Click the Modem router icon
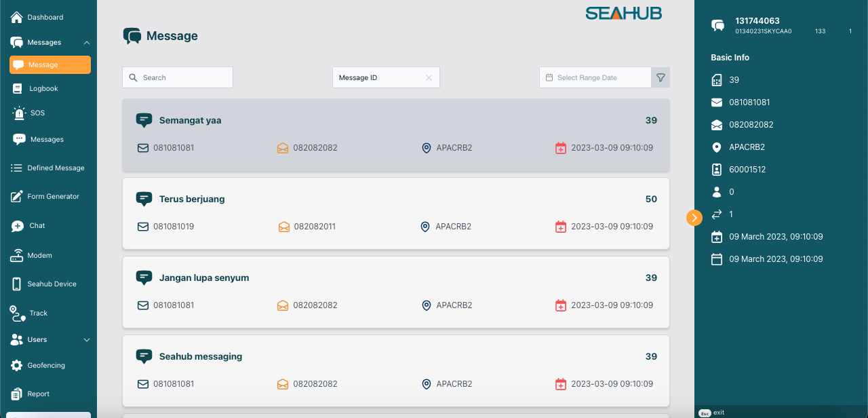Image resolution: width=868 pixels, height=418 pixels. [x=17, y=256]
